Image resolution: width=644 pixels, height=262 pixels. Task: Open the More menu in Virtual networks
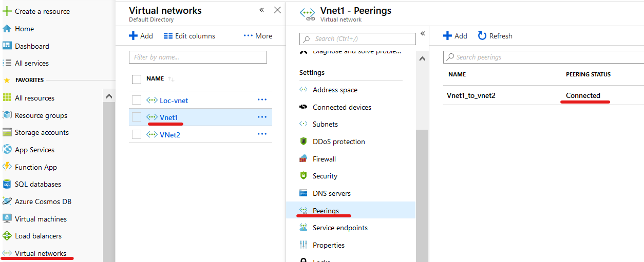(258, 36)
